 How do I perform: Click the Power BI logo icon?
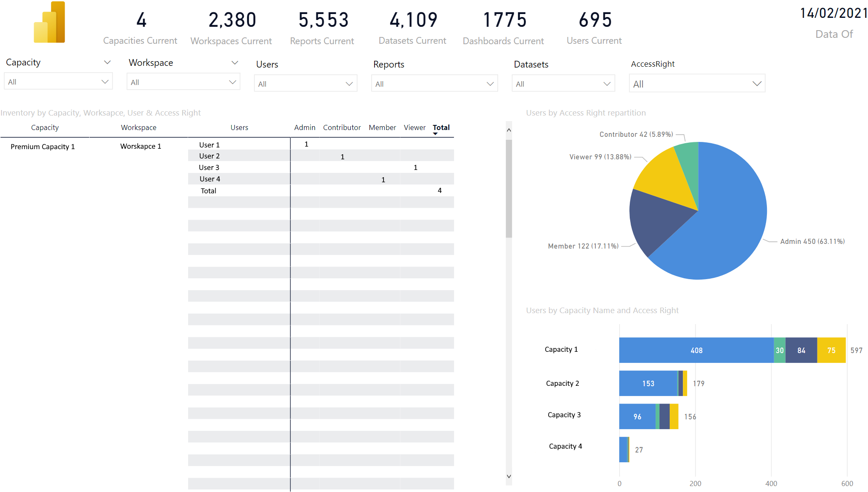tap(49, 22)
